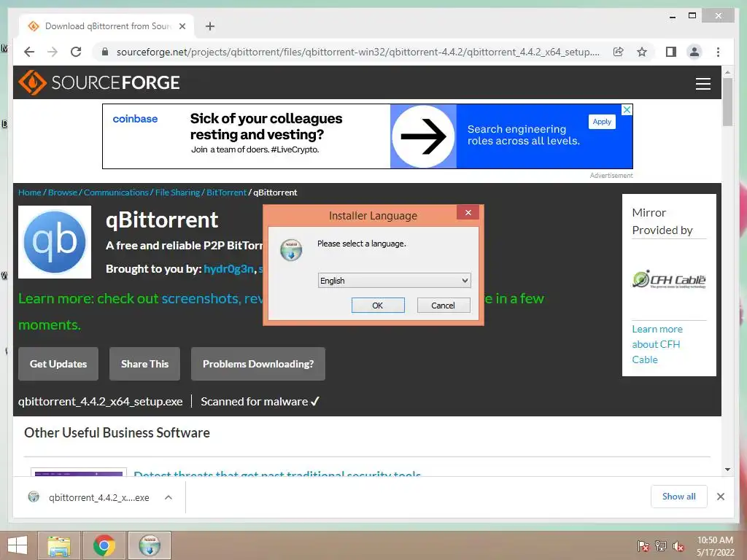Click the arrow circle in Coinbase ad
This screenshot has width=747, height=560.
[x=423, y=136]
